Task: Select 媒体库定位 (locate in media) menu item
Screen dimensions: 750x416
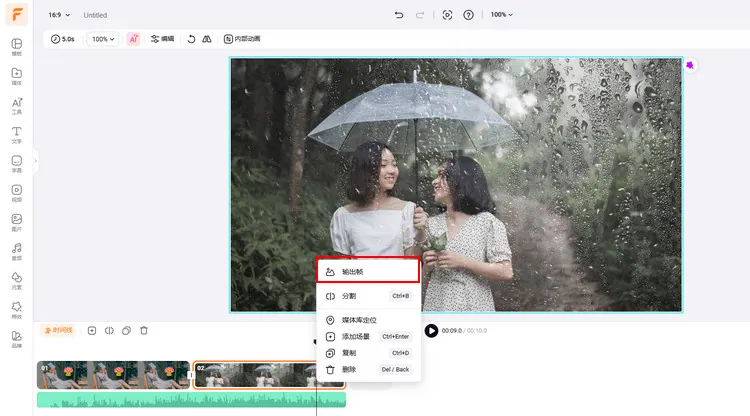Action: [368, 320]
